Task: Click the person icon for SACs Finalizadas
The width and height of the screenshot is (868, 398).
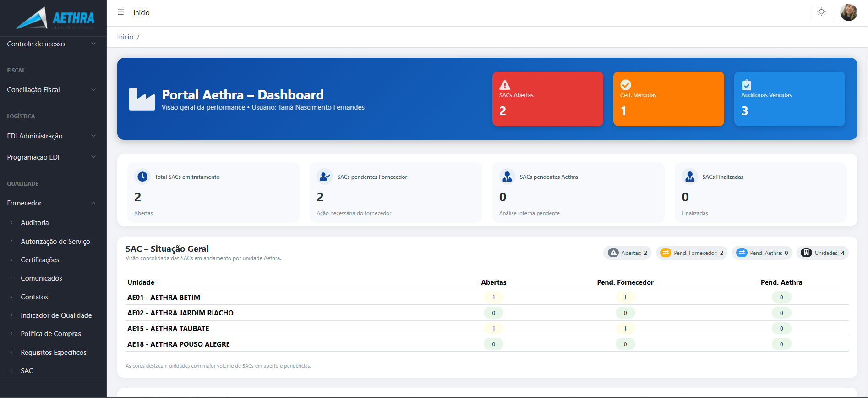Action: point(690,177)
